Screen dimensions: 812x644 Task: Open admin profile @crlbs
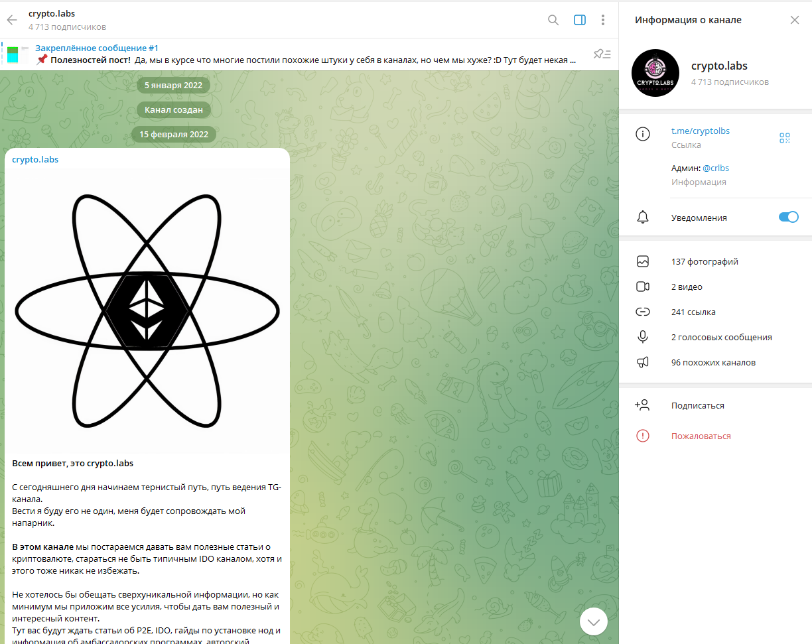click(715, 168)
